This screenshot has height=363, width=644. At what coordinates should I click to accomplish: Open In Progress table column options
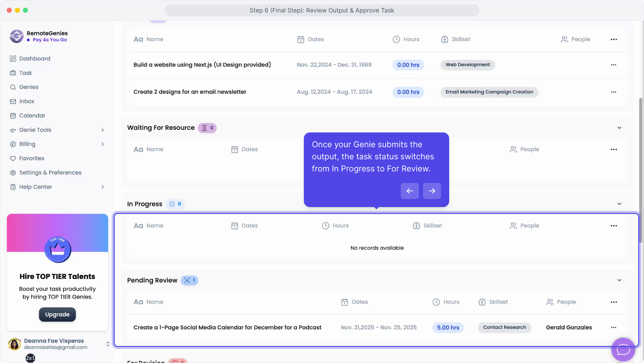[x=614, y=226]
